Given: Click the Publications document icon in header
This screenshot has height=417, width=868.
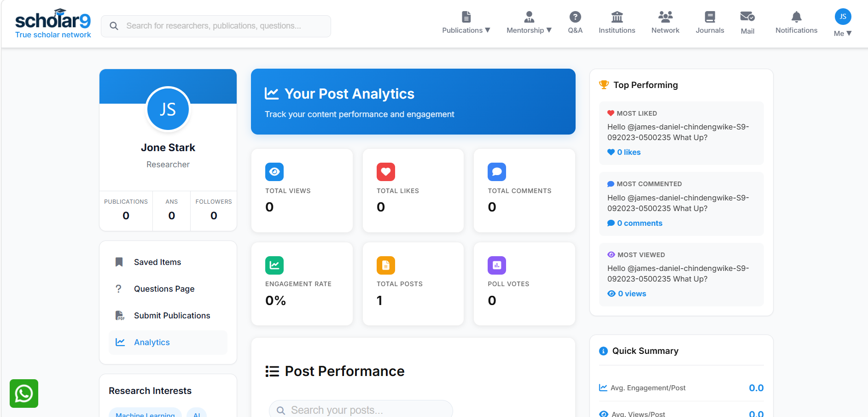Looking at the screenshot, I should click(466, 17).
